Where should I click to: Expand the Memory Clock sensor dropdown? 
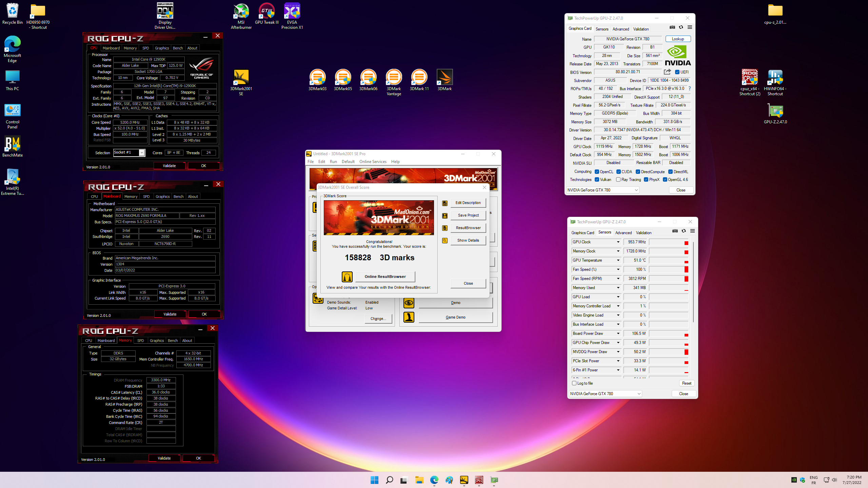[x=618, y=251]
